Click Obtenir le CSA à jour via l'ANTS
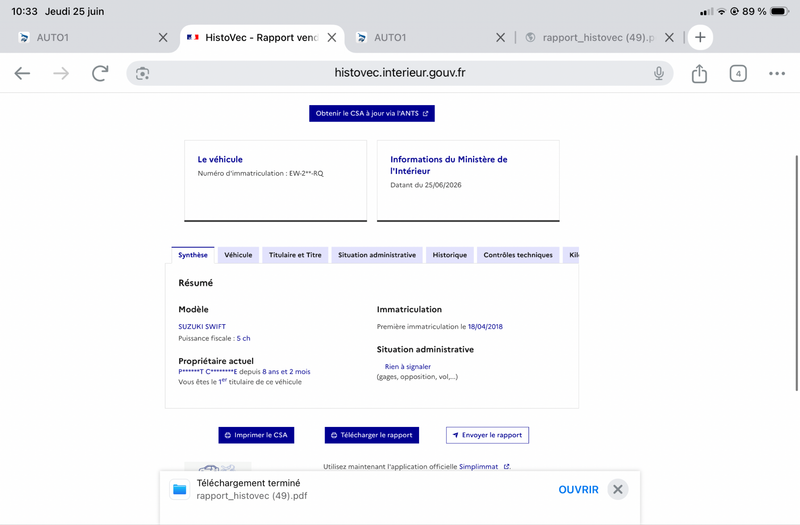This screenshot has height=525, width=800. click(371, 113)
